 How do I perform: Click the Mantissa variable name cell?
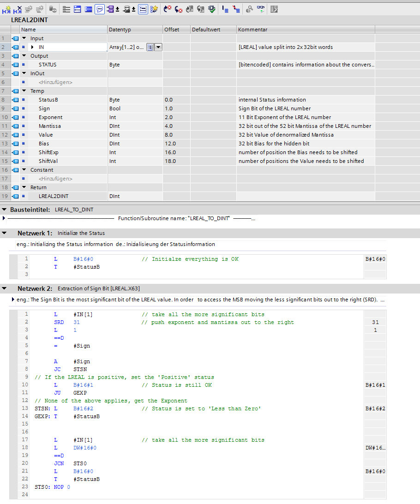50,126
